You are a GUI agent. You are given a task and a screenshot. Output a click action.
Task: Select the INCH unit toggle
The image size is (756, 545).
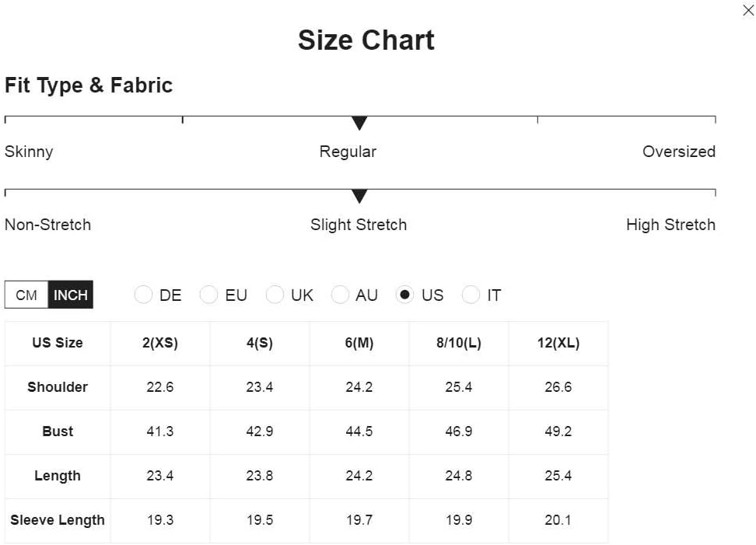(x=71, y=295)
